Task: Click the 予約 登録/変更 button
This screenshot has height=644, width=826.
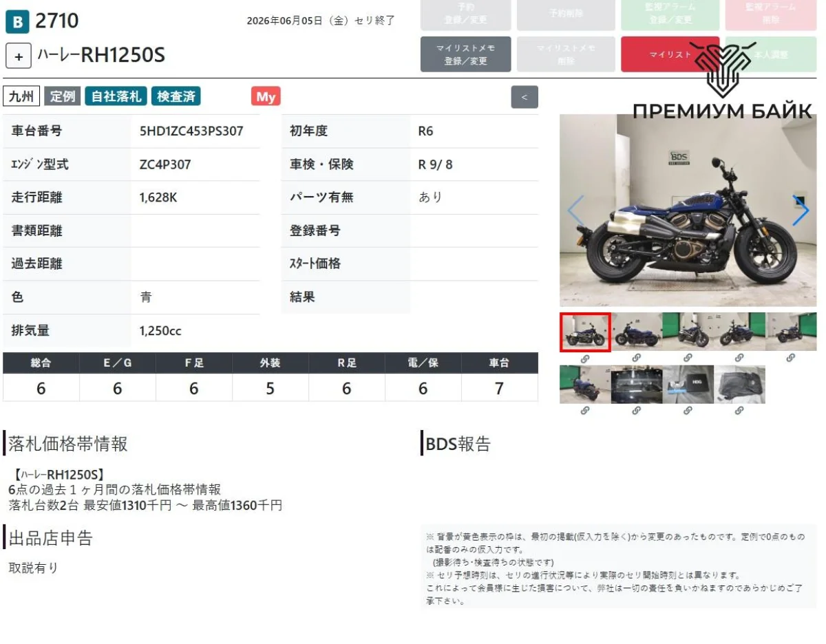Action: tap(466, 14)
